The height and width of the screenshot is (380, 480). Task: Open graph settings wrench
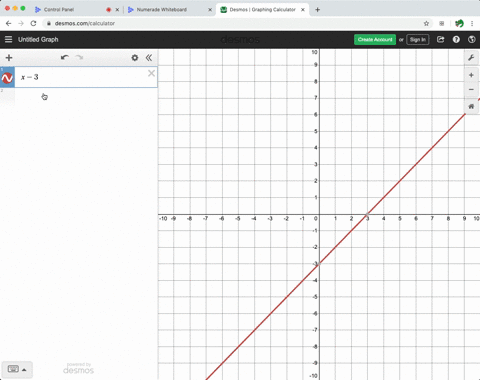471,58
